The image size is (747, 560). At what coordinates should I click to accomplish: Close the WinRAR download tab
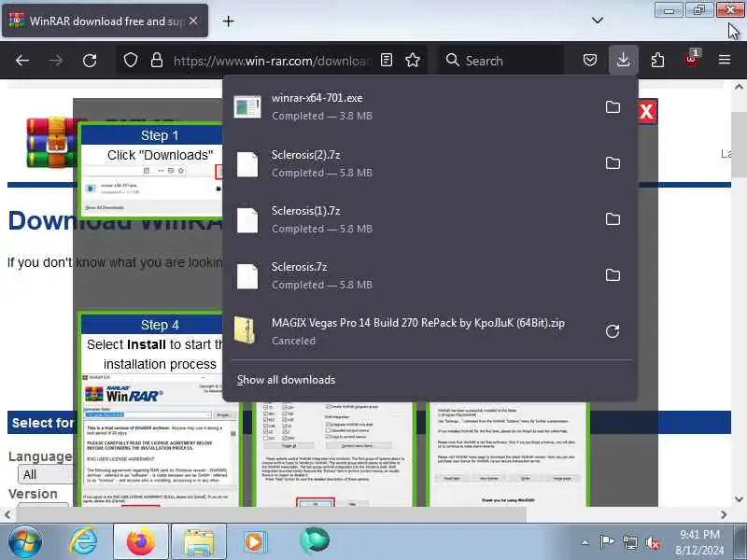tap(193, 21)
